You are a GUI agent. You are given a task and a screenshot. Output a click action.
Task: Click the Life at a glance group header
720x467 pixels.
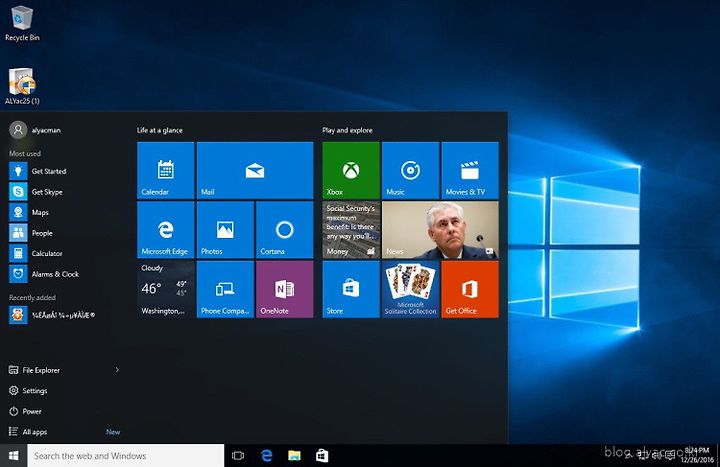click(160, 130)
